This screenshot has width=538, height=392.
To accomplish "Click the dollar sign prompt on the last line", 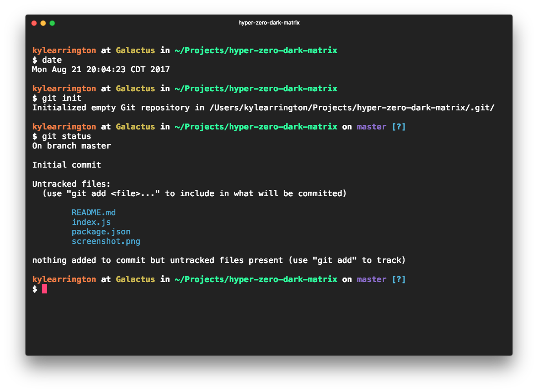I will click(35, 288).
